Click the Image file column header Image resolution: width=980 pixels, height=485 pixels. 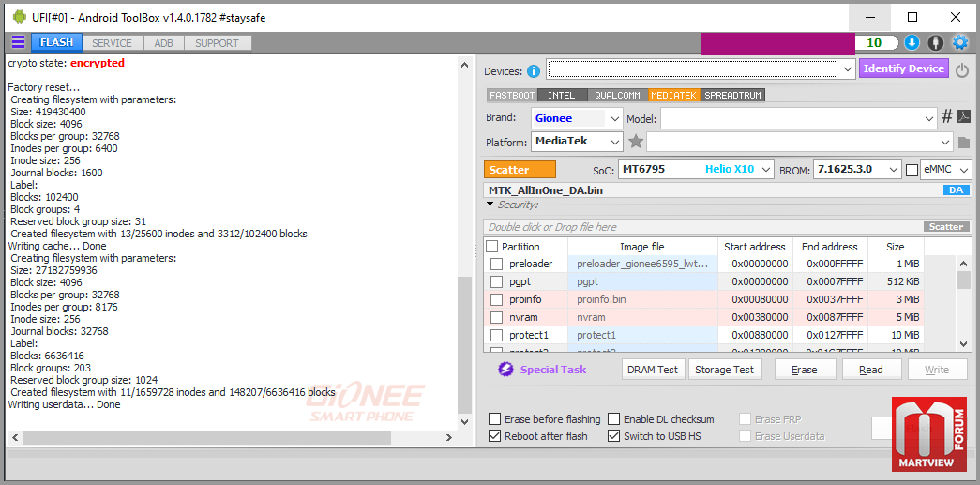coord(641,247)
